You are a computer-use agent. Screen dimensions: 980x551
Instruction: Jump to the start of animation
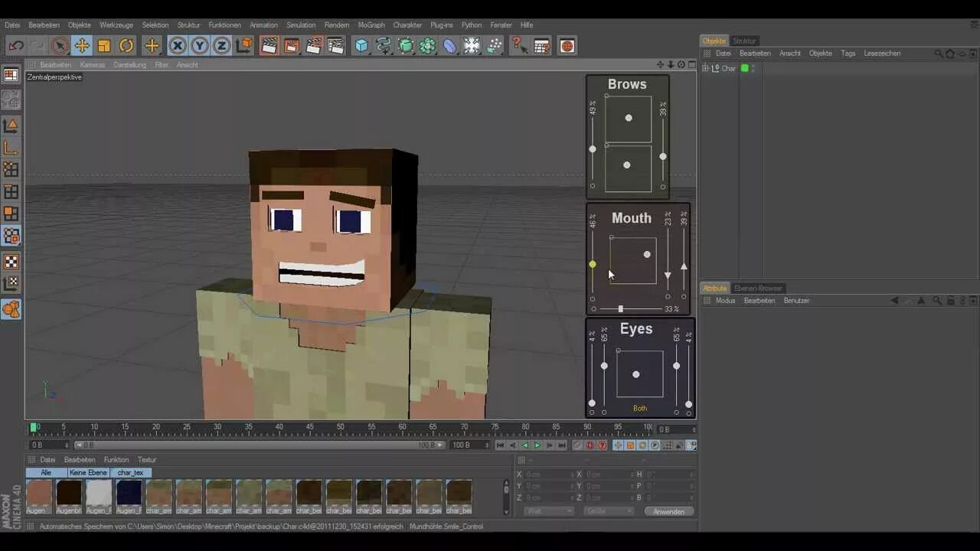point(500,445)
